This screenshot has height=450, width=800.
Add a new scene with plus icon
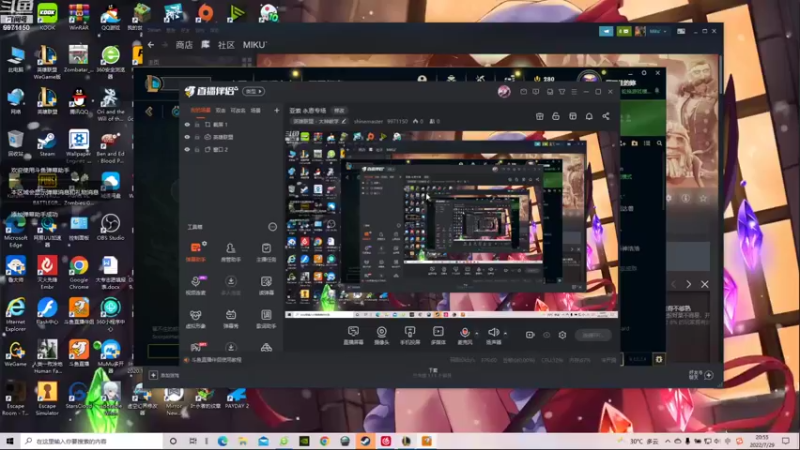277,110
